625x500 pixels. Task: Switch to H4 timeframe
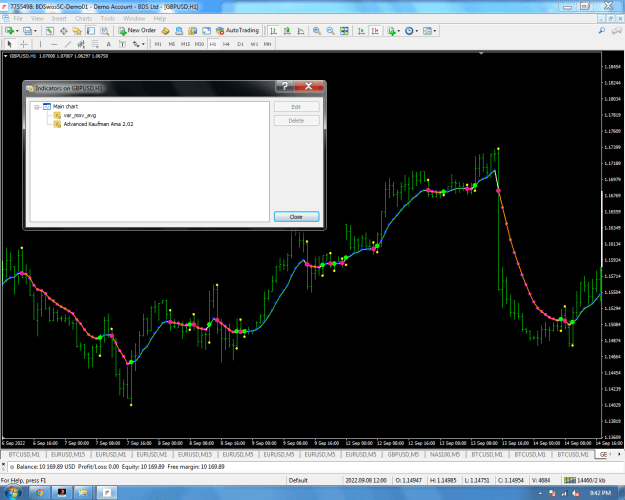click(x=226, y=44)
